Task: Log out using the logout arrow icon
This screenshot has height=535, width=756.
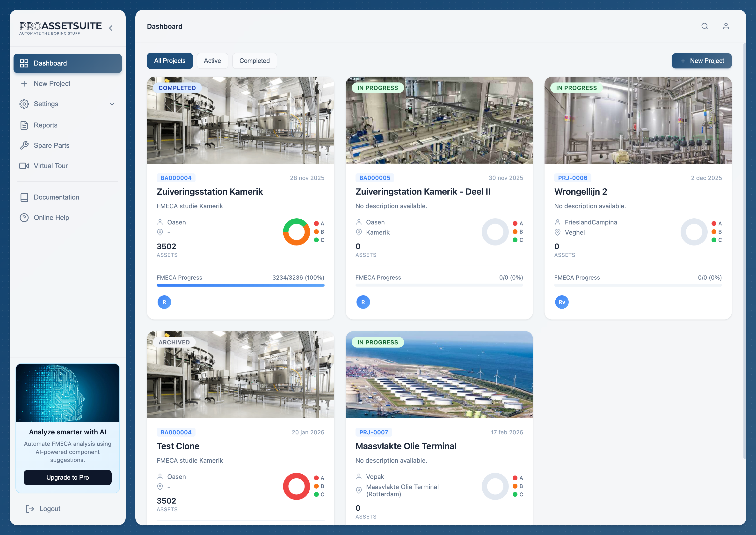Action: coord(30,509)
